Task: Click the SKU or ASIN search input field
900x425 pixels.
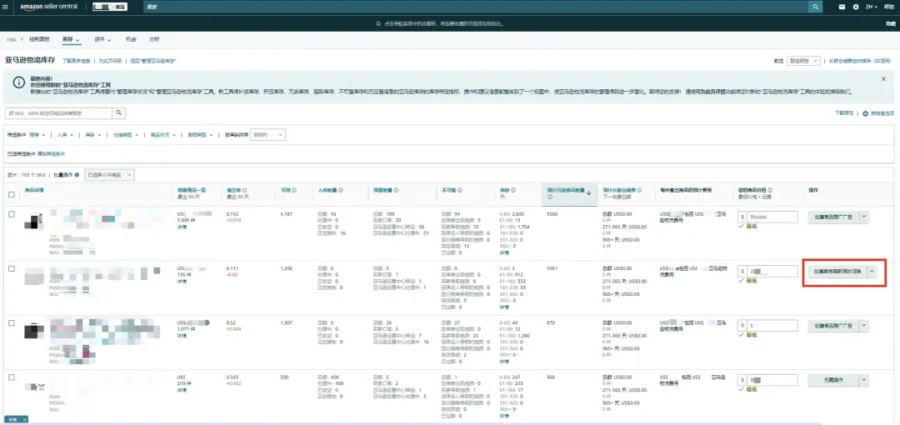Action: (x=59, y=113)
